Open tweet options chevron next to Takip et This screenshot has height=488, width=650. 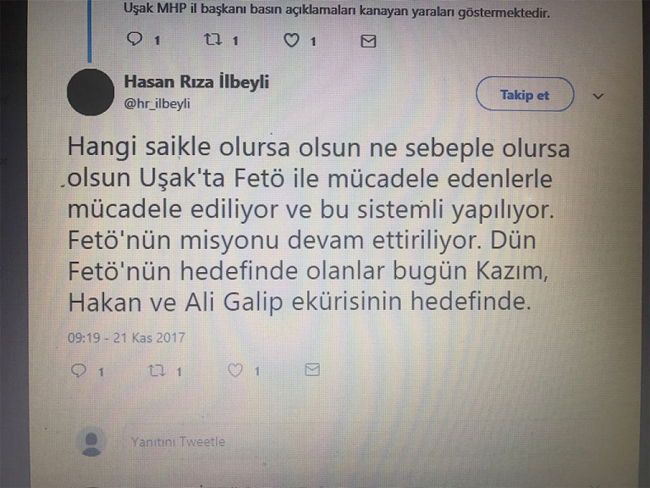(x=598, y=96)
